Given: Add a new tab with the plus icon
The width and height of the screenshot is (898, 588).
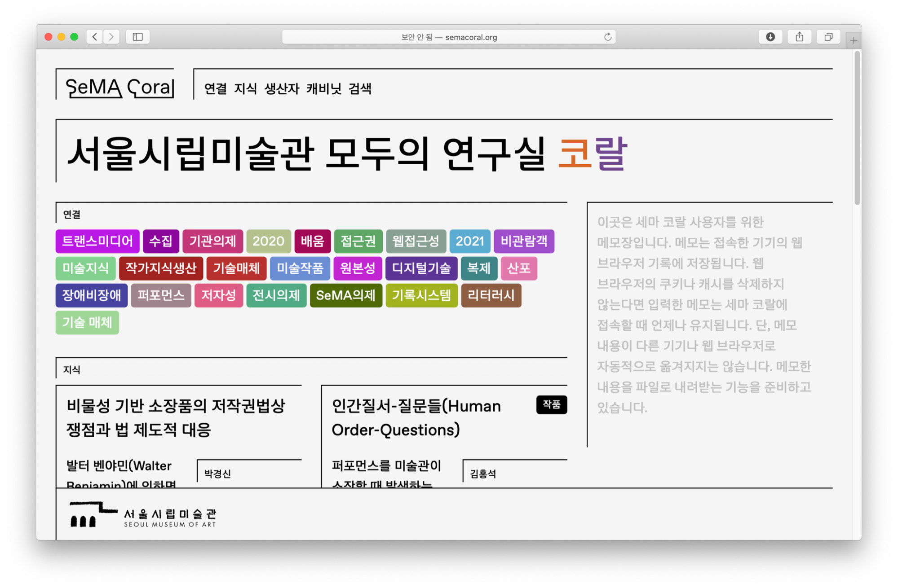Looking at the screenshot, I should pos(853,40).
